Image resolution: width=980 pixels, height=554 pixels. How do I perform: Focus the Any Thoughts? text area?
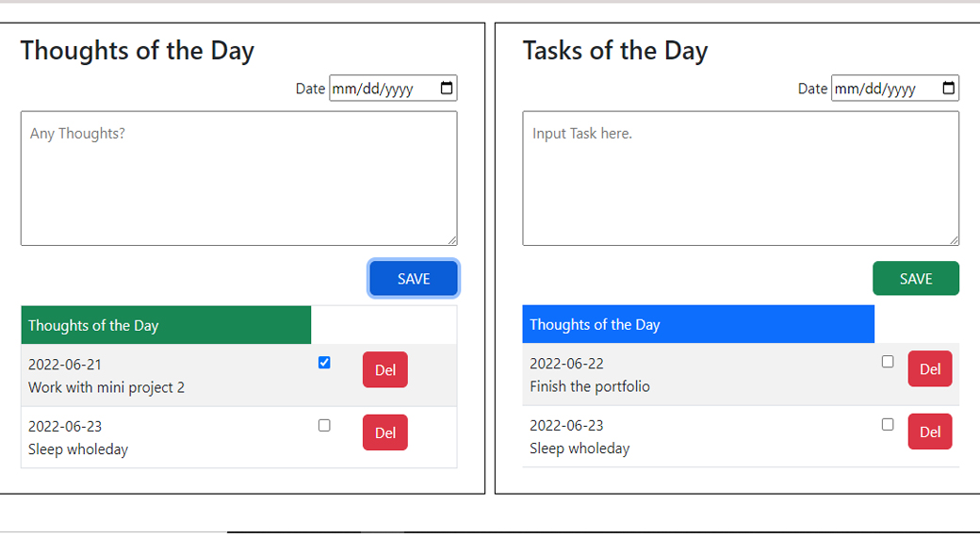238,179
